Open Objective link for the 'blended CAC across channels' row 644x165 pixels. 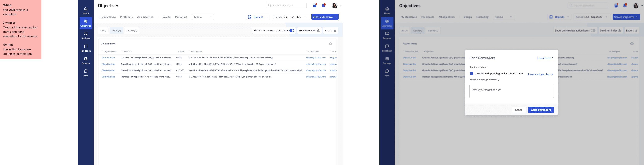click(108, 64)
